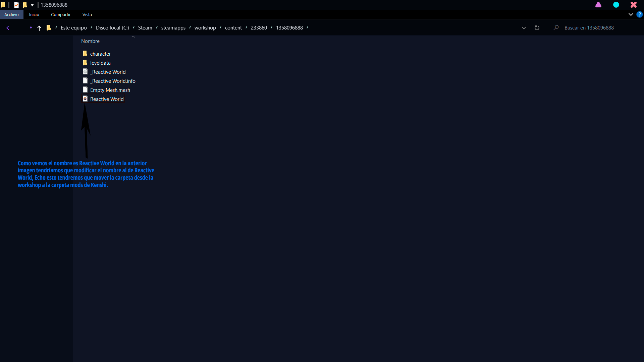Jump to steamapps in address bar
The height and width of the screenshot is (362, 644).
[173, 28]
